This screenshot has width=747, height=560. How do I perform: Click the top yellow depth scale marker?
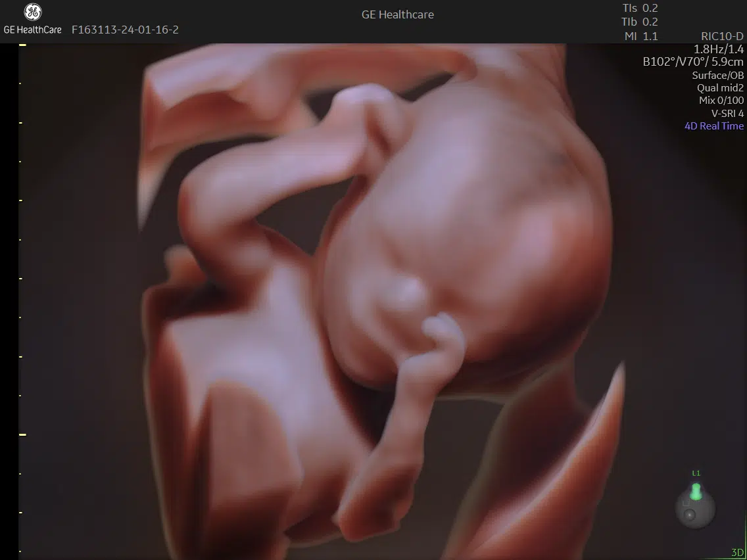22,45
